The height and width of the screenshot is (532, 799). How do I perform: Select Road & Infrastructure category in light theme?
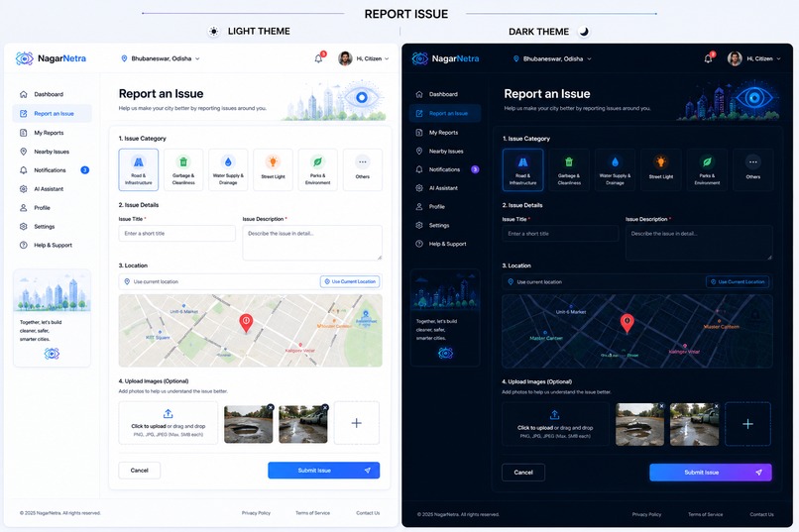(139, 169)
